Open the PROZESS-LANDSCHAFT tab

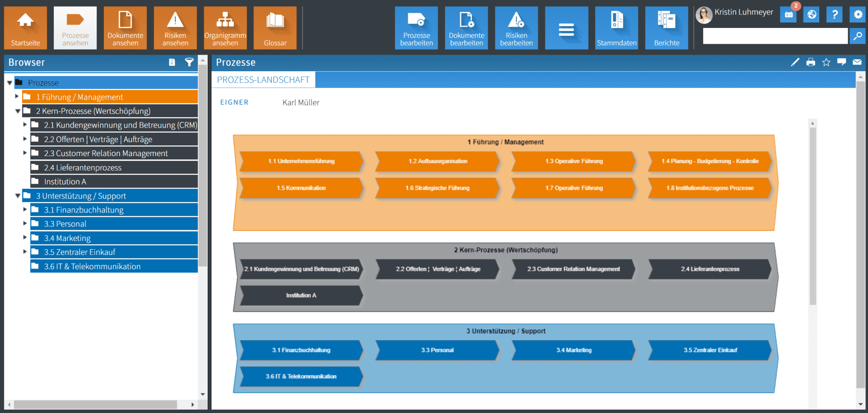tap(263, 80)
